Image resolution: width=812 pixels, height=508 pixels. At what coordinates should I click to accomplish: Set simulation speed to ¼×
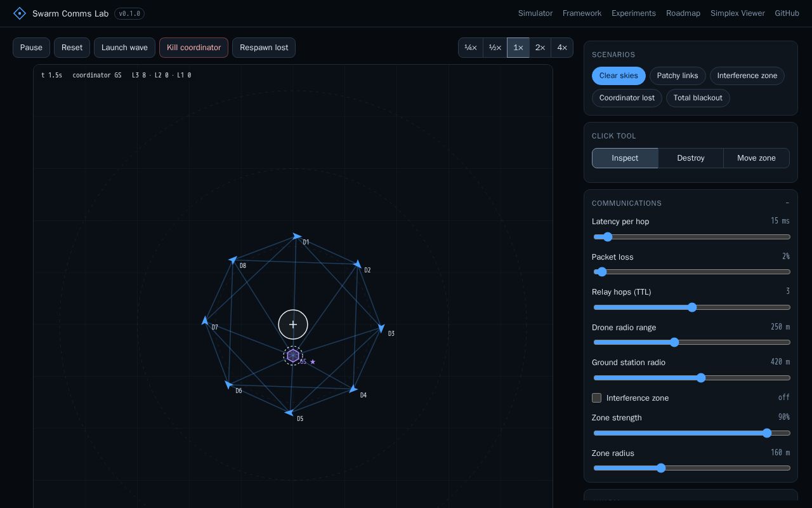(471, 48)
